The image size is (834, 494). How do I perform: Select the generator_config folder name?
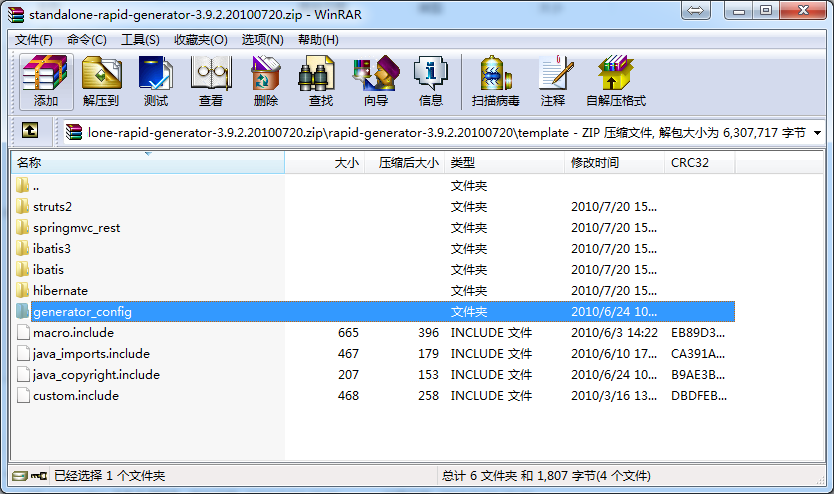pos(82,312)
